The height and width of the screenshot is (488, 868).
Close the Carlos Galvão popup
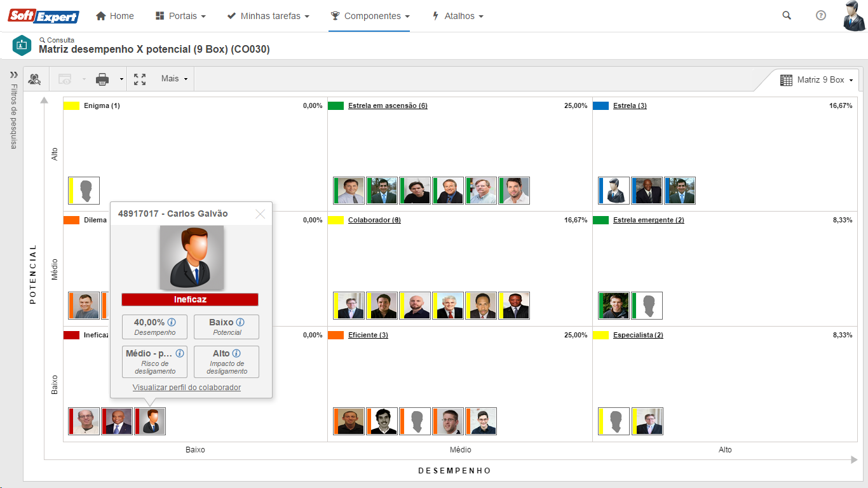pyautogui.click(x=260, y=214)
